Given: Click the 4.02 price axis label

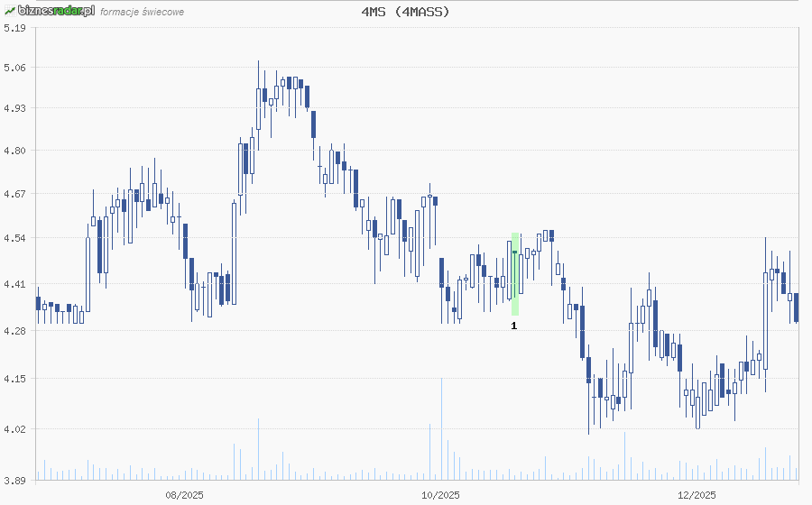Looking at the screenshot, I should point(14,429).
